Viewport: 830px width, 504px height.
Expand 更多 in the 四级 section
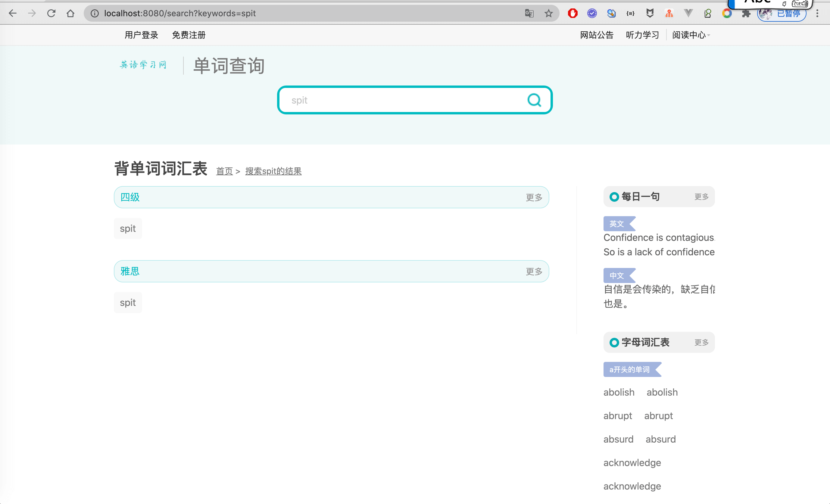(x=534, y=197)
